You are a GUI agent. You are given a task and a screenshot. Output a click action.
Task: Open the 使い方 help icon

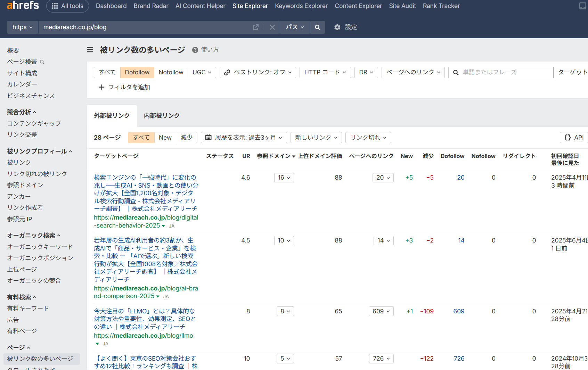pyautogui.click(x=195, y=50)
